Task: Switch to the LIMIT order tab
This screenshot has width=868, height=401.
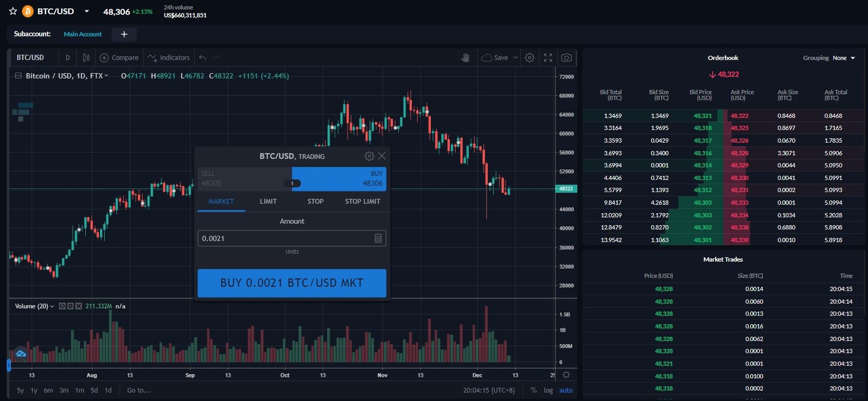Action: click(x=268, y=201)
